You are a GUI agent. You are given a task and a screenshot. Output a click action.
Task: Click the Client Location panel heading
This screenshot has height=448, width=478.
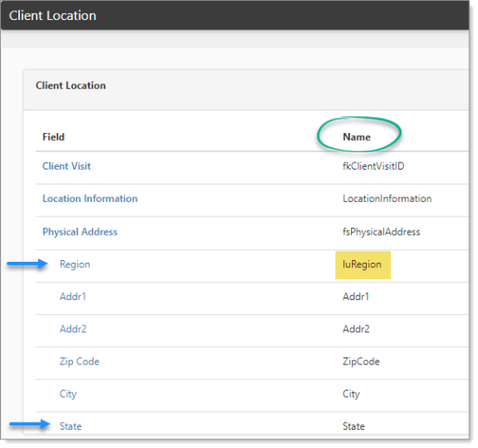70,85
